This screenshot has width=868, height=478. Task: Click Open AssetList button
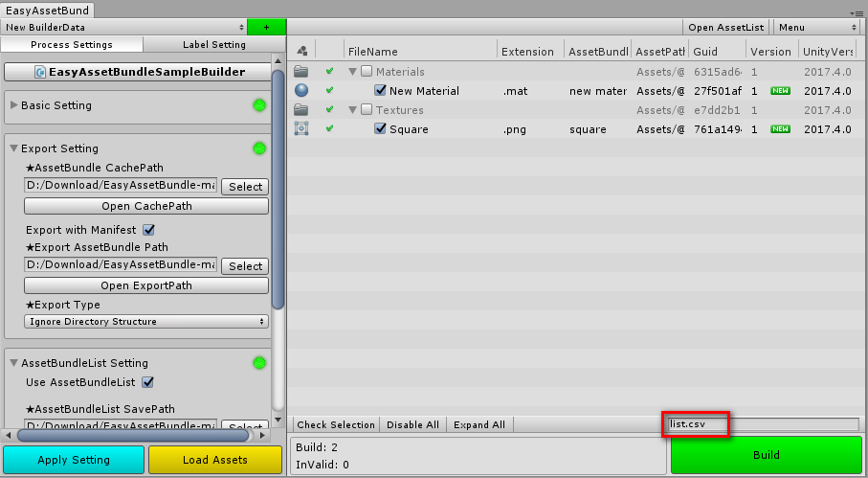(x=725, y=27)
